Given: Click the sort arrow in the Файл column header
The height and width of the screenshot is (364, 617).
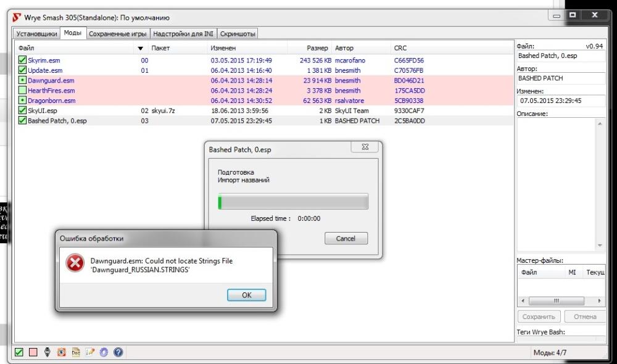Looking at the screenshot, I should tap(141, 48).
